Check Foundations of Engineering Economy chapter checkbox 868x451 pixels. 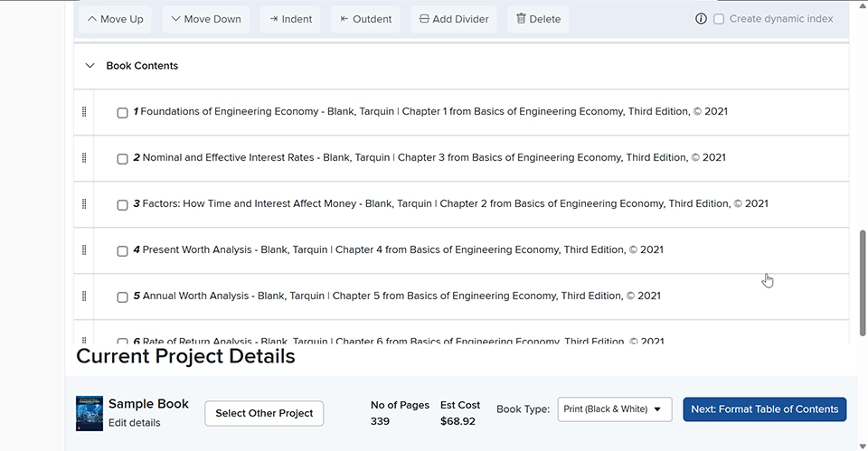click(122, 113)
